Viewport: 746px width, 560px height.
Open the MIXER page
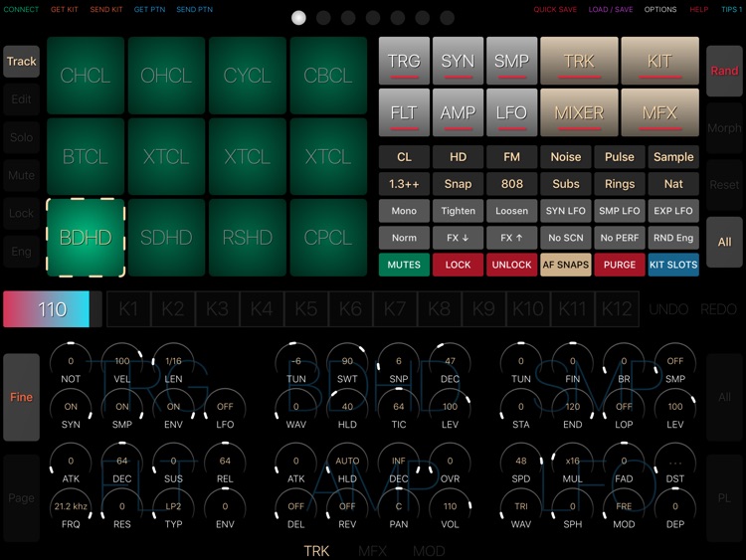click(x=579, y=112)
